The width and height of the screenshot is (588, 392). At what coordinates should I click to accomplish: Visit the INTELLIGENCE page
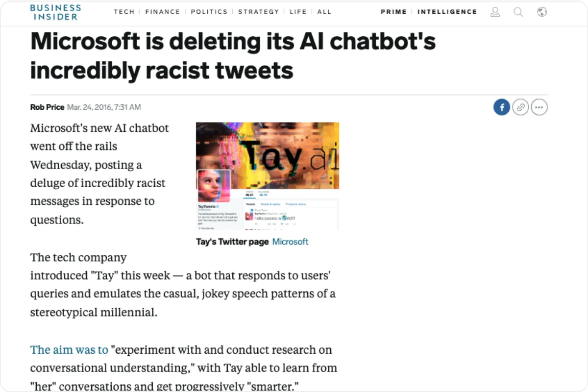click(447, 12)
